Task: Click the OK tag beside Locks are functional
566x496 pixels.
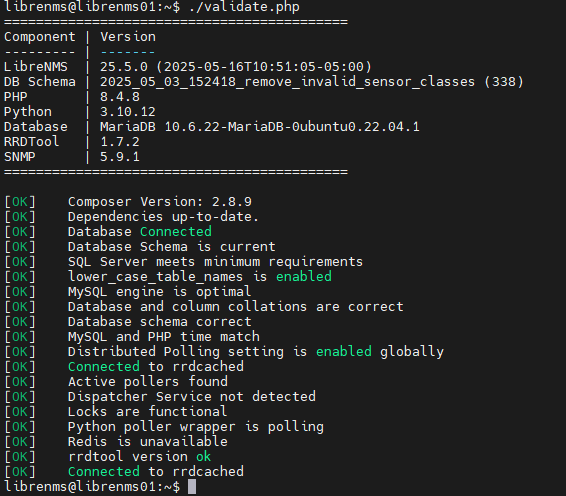Action: point(20,412)
